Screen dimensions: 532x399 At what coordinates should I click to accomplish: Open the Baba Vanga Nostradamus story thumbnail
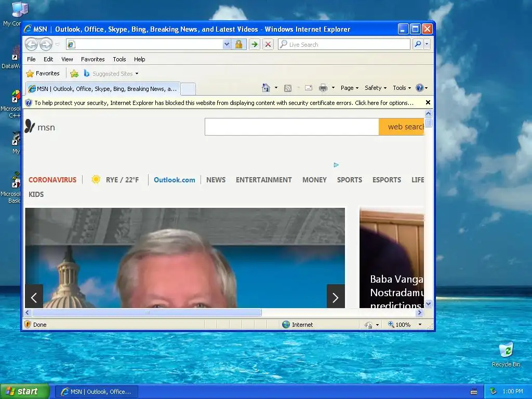coord(392,258)
